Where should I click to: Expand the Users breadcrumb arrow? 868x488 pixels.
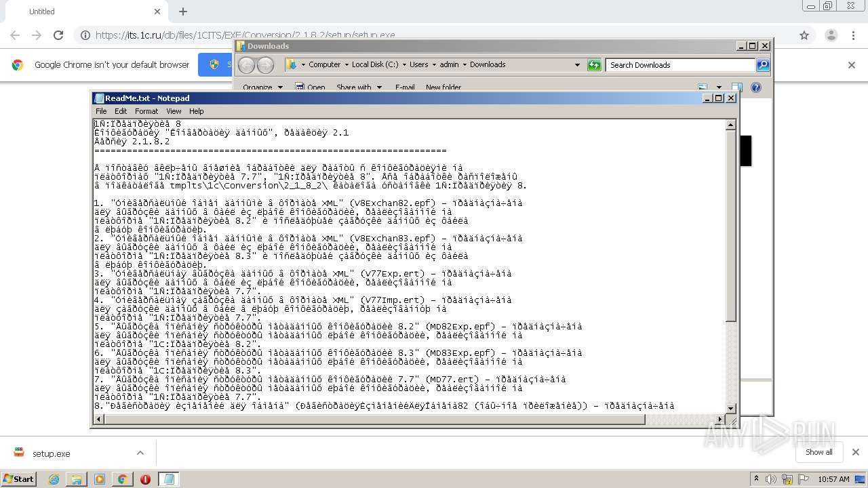pyautogui.click(x=434, y=65)
